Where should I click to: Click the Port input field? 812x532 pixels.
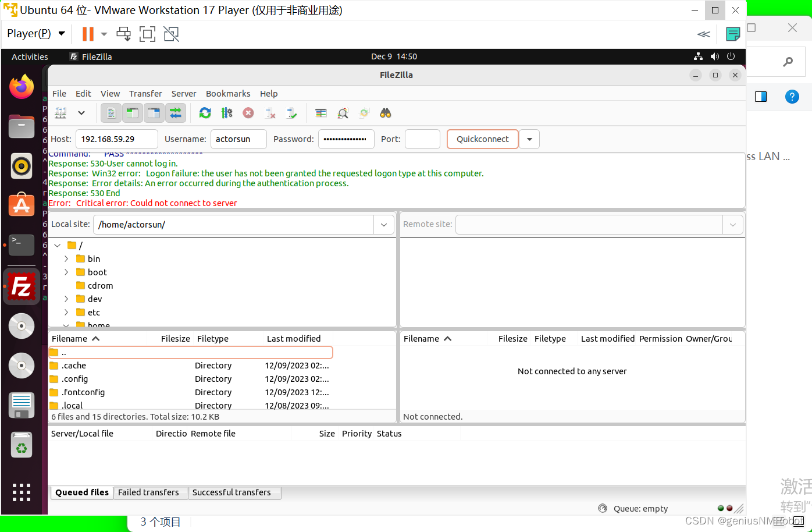[422, 139]
